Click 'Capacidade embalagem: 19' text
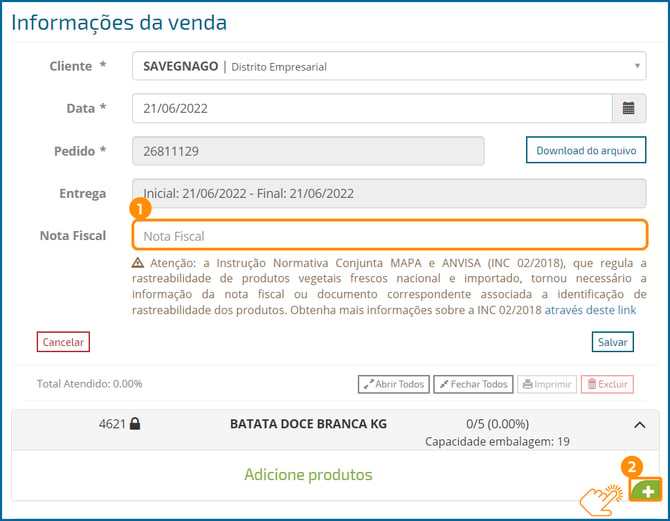Screen dimensions: 670x521 (x=497, y=442)
